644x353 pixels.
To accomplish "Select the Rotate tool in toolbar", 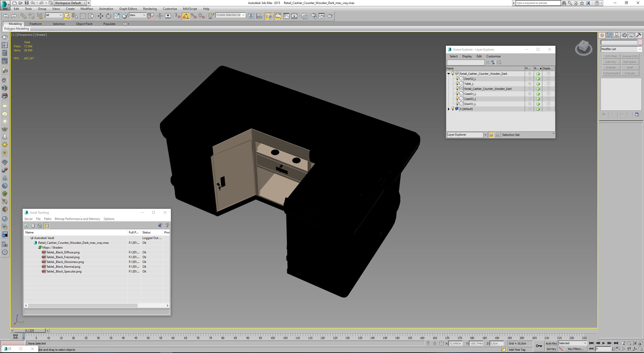I will (x=108, y=16).
